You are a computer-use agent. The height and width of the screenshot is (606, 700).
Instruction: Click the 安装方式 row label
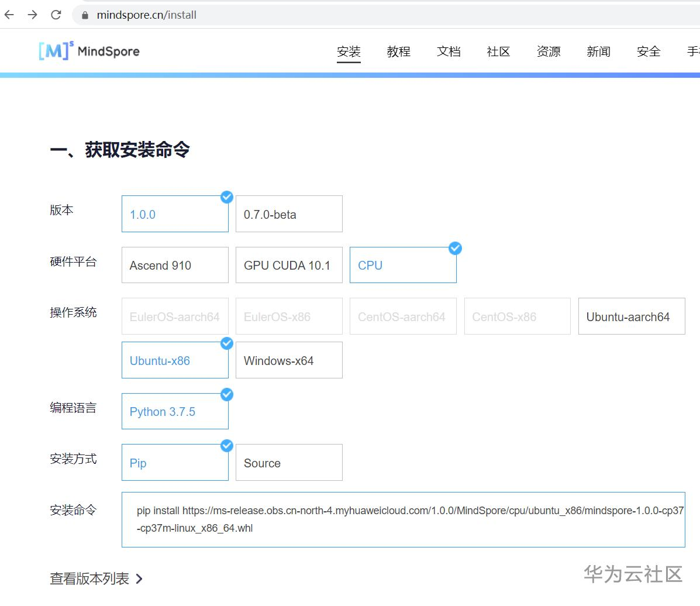[73, 459]
